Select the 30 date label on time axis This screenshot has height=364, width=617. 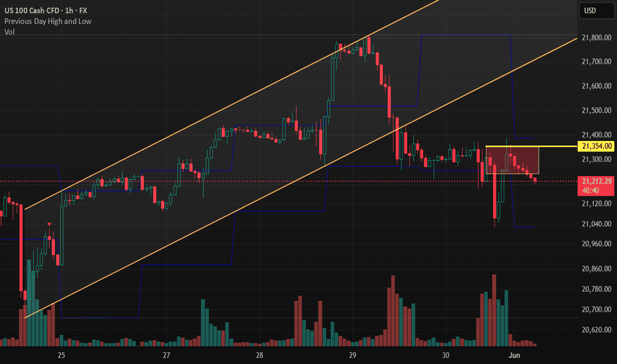tap(446, 355)
